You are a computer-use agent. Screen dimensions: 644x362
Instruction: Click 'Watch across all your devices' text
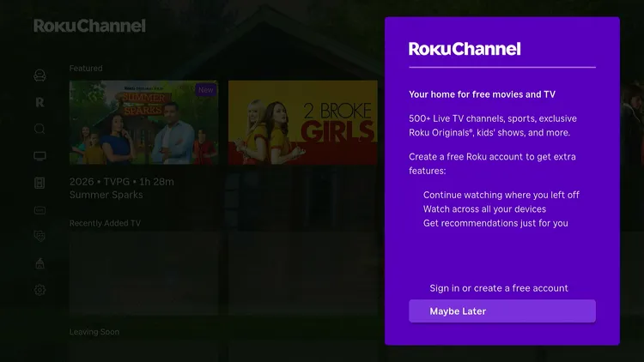coord(484,209)
